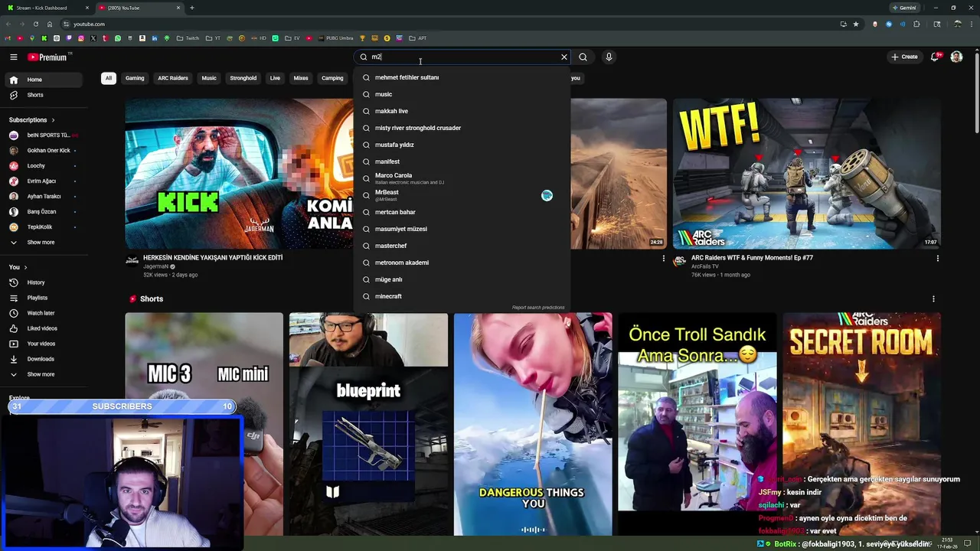
Task: Select the Mixes filter chip
Action: (301, 78)
